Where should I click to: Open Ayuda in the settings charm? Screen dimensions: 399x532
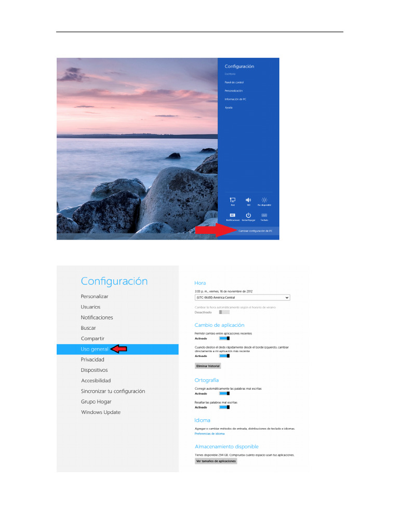click(x=229, y=108)
